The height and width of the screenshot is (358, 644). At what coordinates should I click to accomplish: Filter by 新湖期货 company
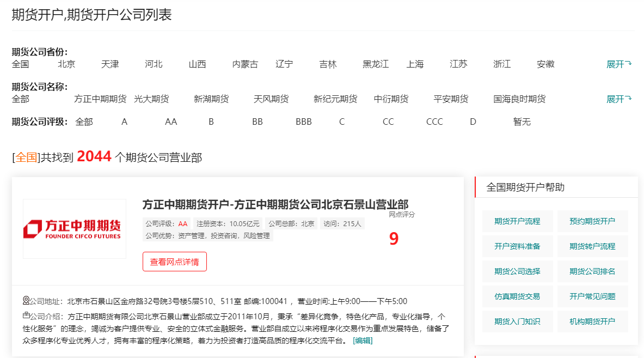[x=212, y=99]
